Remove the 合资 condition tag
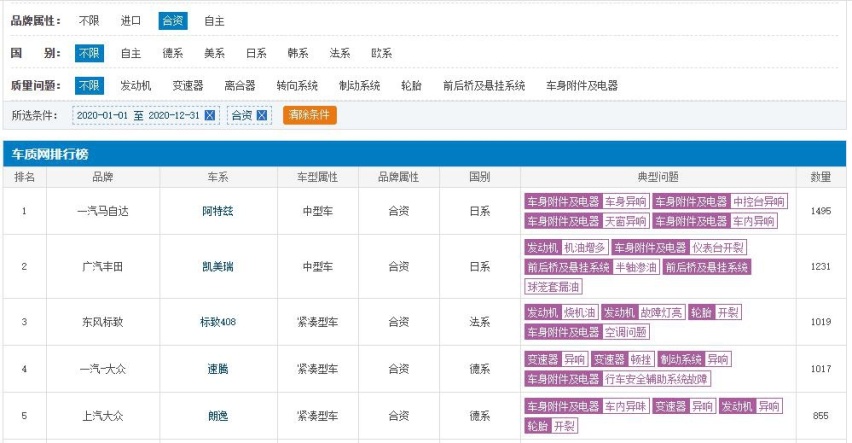The image size is (852, 443). tap(261, 115)
